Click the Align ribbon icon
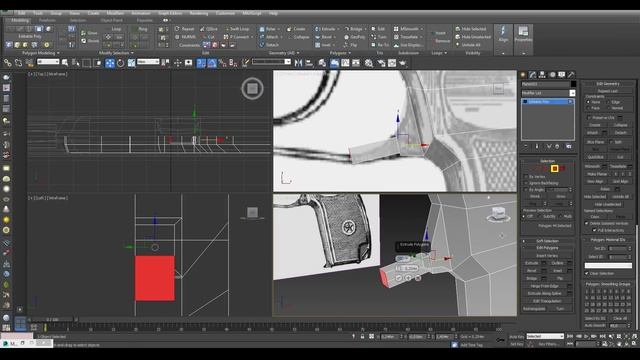Screen dimensions: 640x360 point(503,34)
